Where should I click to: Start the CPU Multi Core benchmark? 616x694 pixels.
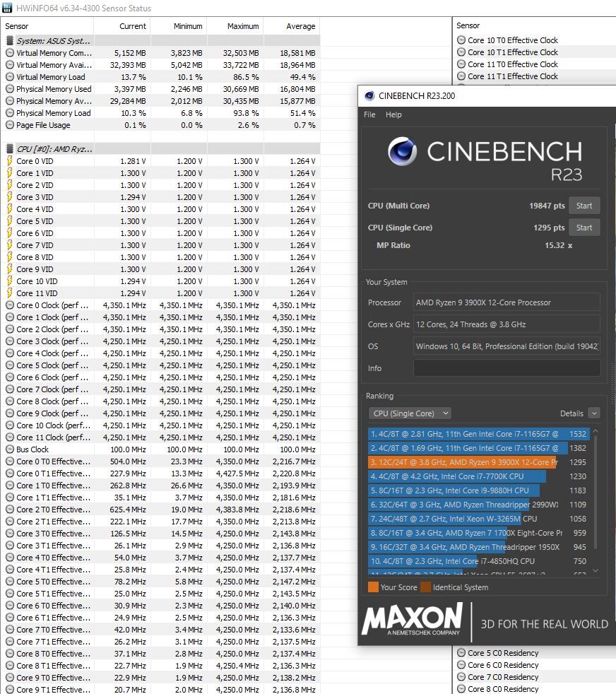point(584,206)
